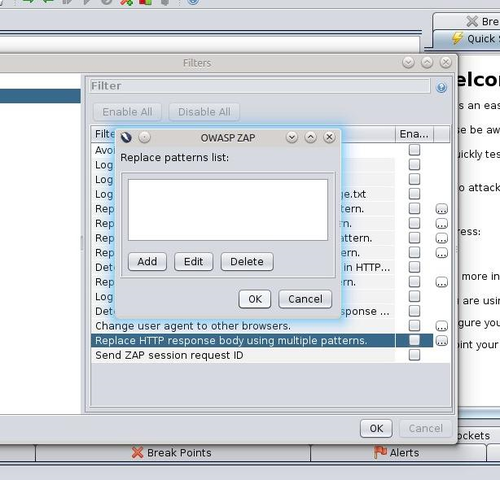Roll up the OWASP ZAP dialog chevron
The width and height of the screenshot is (500, 480).
pos(310,137)
